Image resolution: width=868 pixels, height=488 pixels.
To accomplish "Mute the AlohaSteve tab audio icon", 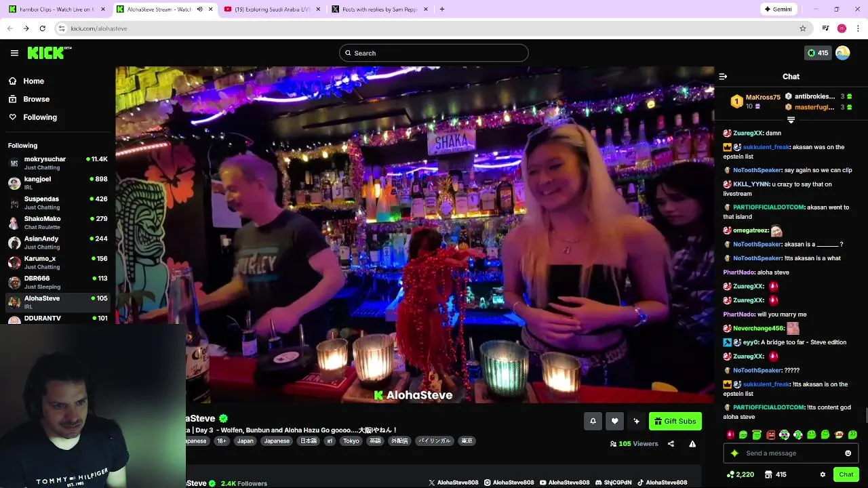I will (199, 9).
